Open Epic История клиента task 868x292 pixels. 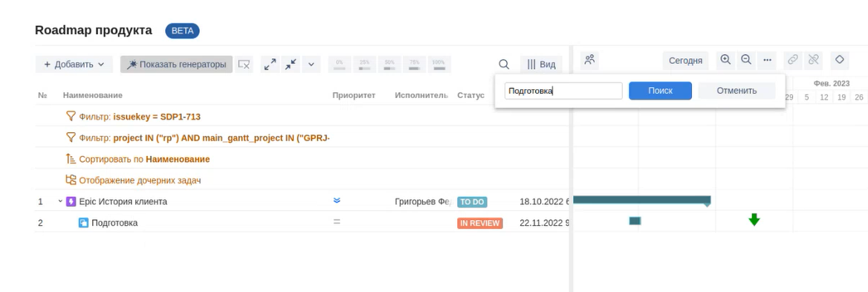tap(123, 201)
